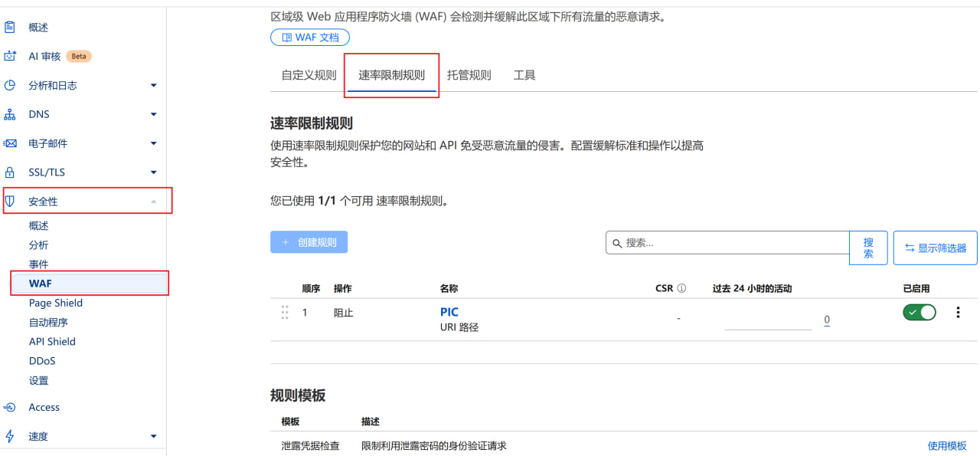Click the 顺序 column header
Screen dimensions: 980x456
tap(311, 289)
